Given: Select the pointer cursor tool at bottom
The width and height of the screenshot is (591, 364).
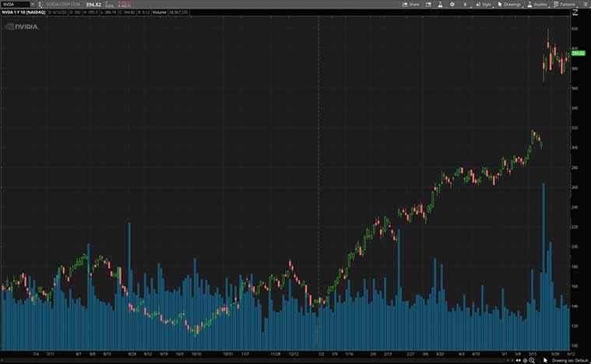Looking at the screenshot, I should point(545,360).
